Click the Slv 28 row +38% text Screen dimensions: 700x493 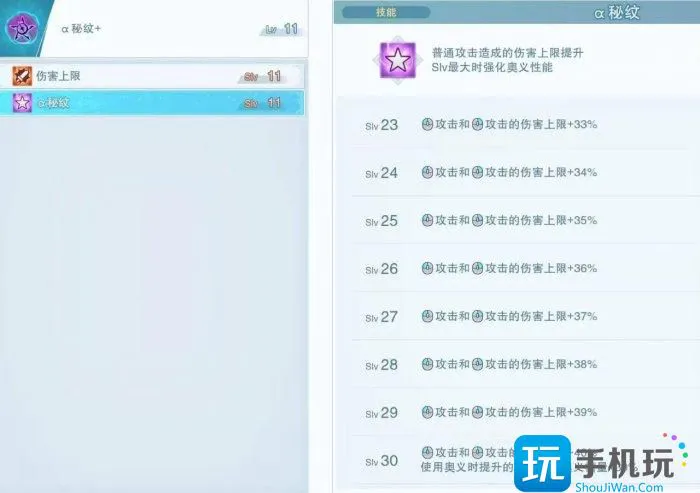coord(509,364)
